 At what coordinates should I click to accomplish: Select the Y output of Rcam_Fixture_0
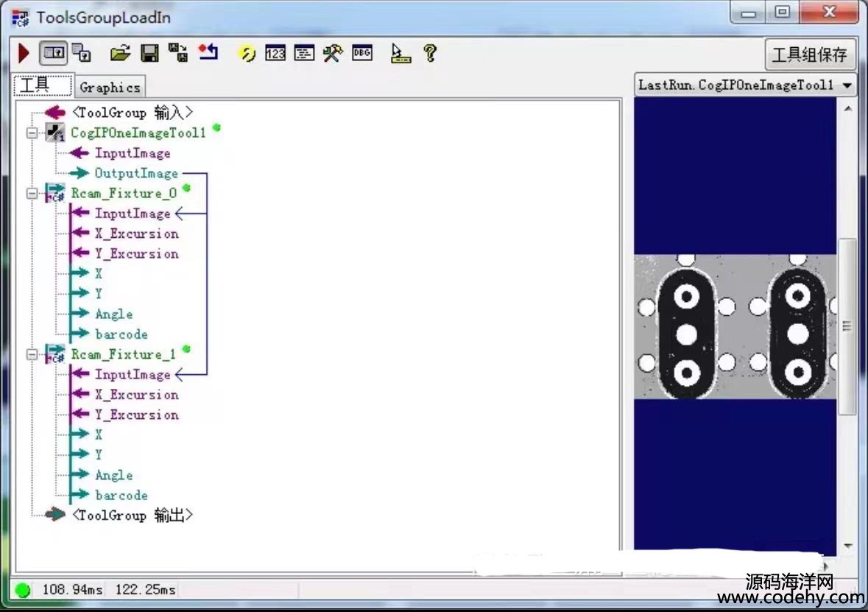click(x=99, y=294)
